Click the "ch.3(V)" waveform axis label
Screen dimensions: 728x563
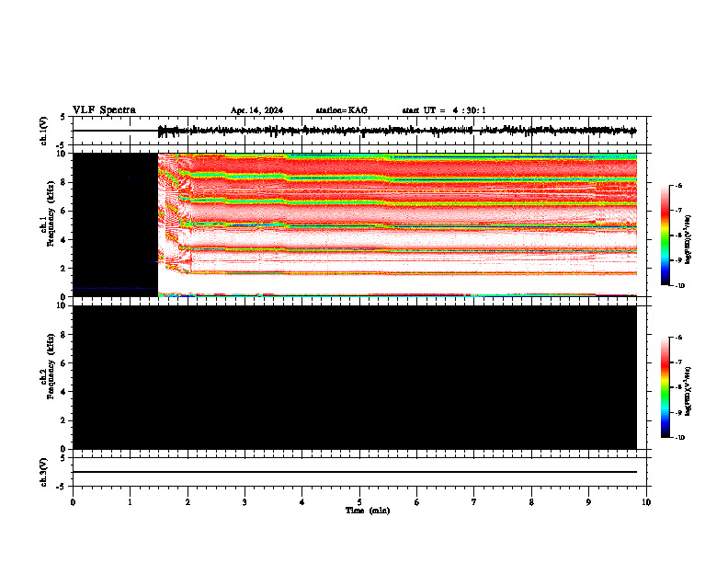click(x=43, y=472)
